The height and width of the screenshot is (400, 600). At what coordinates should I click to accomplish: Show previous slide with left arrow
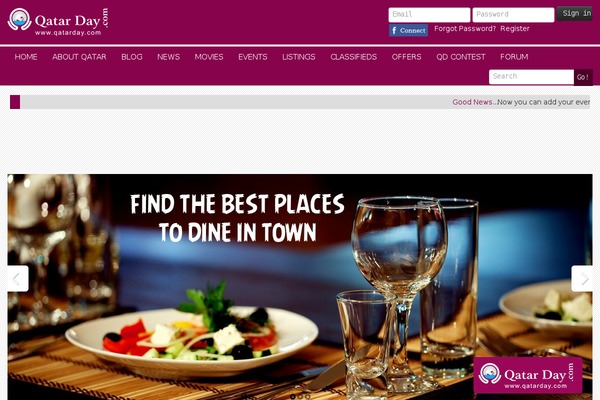pos(18,278)
